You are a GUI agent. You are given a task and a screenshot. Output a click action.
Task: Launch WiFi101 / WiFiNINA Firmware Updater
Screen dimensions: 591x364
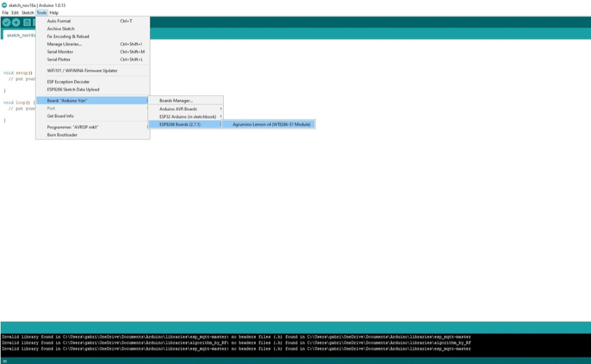click(93, 71)
